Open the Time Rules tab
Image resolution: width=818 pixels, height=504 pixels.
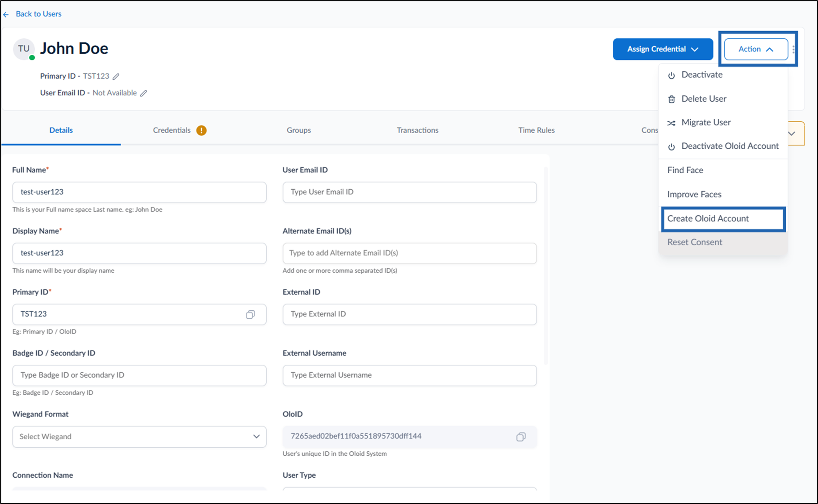(537, 130)
